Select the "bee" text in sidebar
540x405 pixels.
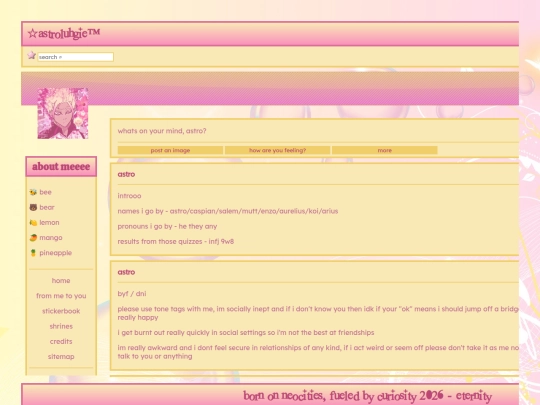(x=45, y=192)
